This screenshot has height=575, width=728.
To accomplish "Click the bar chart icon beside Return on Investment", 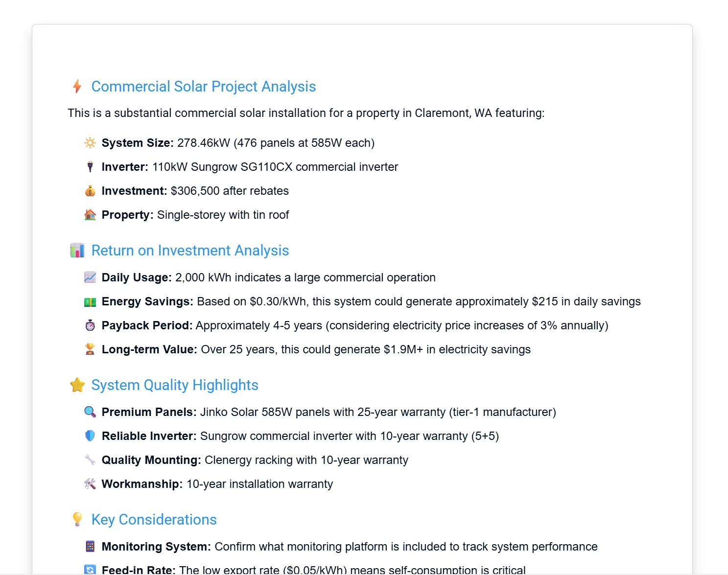I will (x=77, y=251).
